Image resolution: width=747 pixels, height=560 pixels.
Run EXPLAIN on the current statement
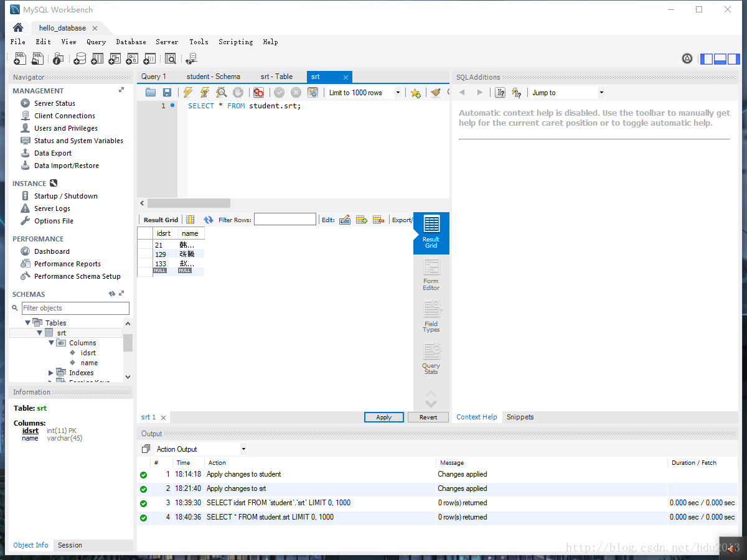click(221, 93)
